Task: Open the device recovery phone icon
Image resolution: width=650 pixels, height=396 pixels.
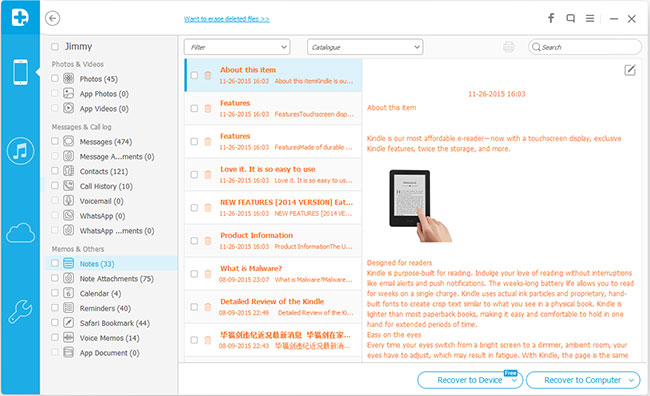Action: [20, 72]
